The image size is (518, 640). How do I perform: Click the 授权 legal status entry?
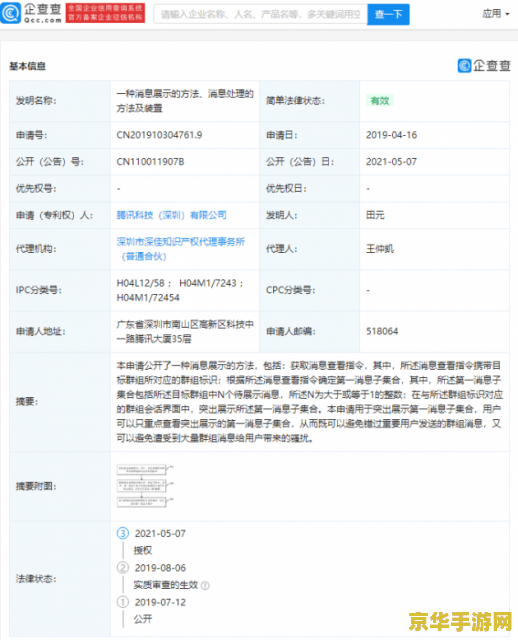143,551
